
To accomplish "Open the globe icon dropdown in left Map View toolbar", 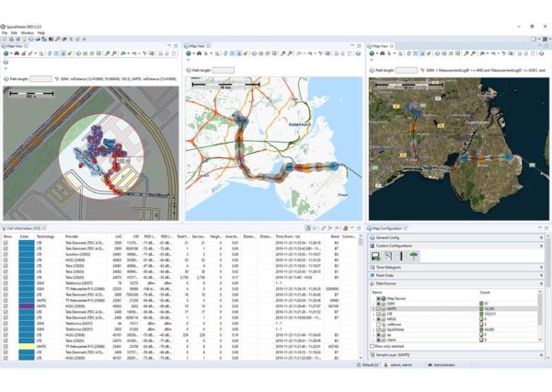I will tap(11, 53).
